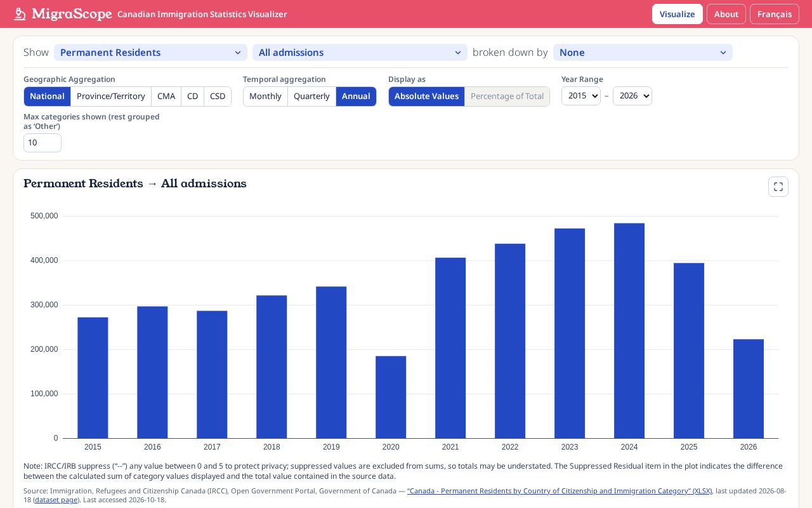Open the start year 2015 dropdown
Screen dimensions: 812x508
click(x=581, y=96)
